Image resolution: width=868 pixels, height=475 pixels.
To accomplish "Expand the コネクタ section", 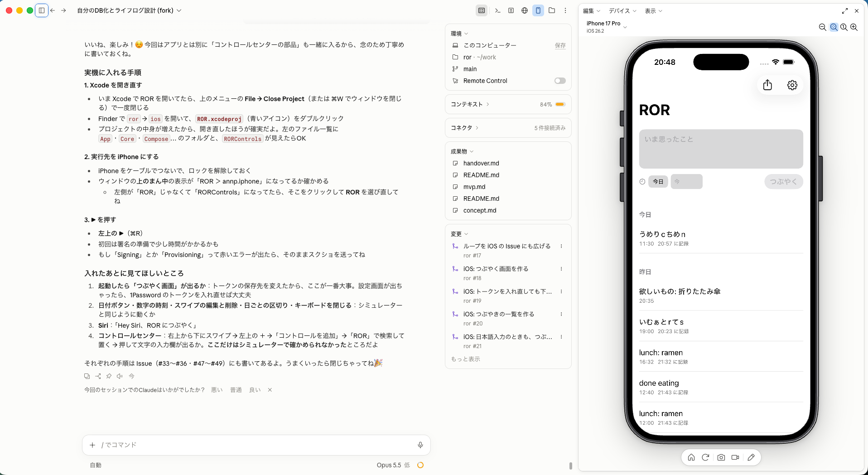I will [x=464, y=128].
